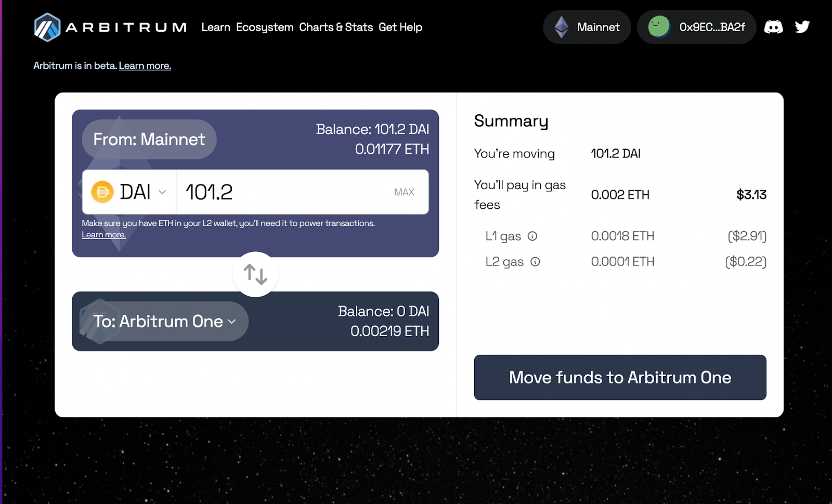
Task: Open the Charts & Stats menu
Action: 336,27
